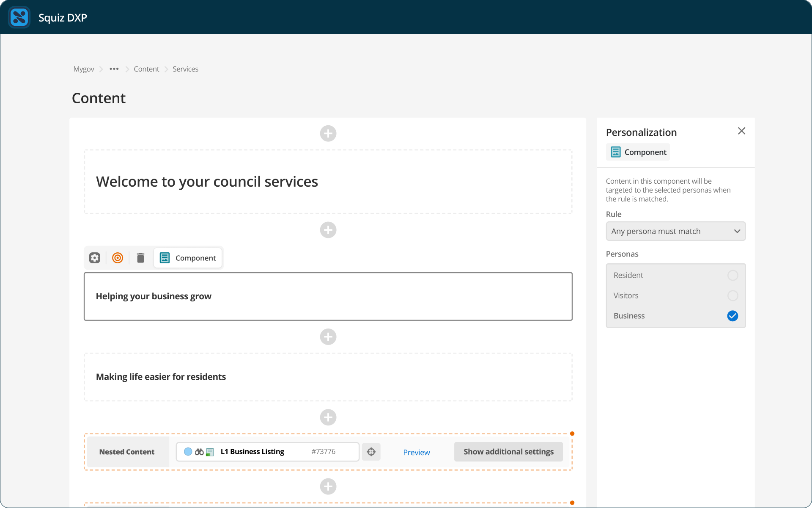The height and width of the screenshot is (508, 812).
Task: Click the Personas section label
Action: coord(622,254)
